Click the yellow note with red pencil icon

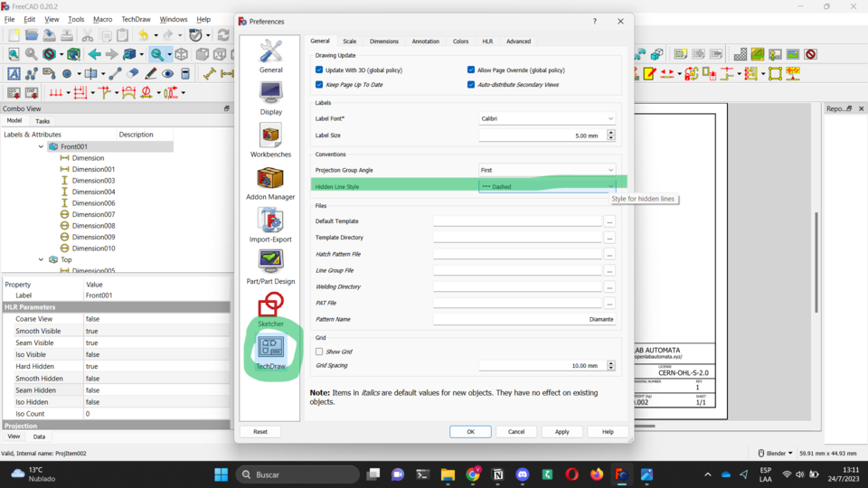coord(649,73)
